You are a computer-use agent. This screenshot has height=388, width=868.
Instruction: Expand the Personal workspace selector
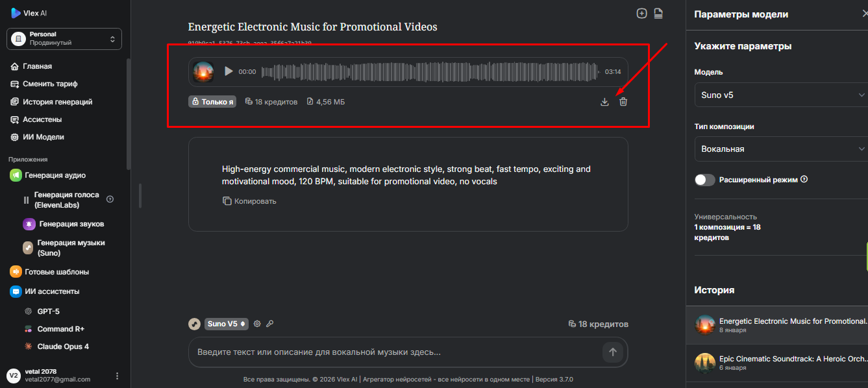tap(64, 39)
